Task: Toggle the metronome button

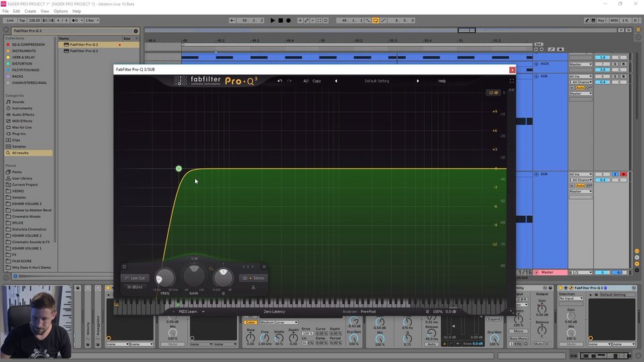Action: tap(76, 20)
